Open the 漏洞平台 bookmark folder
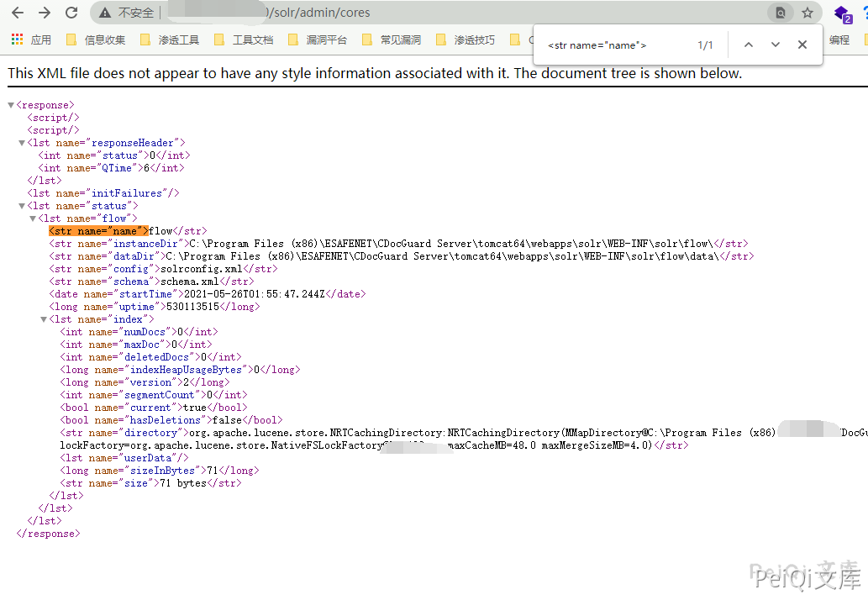The height and width of the screenshot is (600, 868). pyautogui.click(x=318, y=39)
